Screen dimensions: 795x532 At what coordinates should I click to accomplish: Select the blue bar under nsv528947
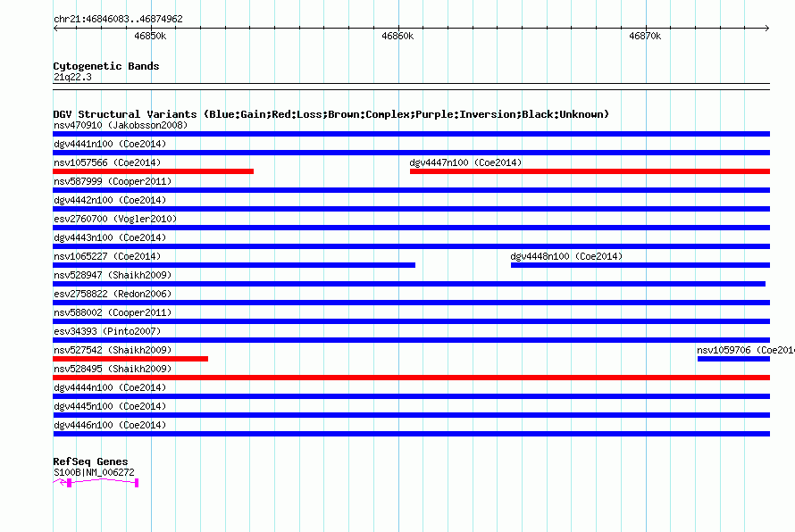[409, 284]
